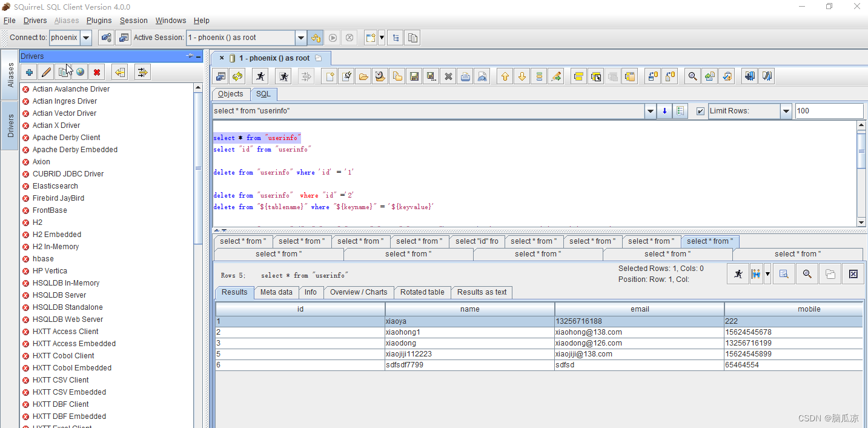The image size is (868, 428).
Task: Click the Open SQL file folder icon
Action: click(363, 76)
